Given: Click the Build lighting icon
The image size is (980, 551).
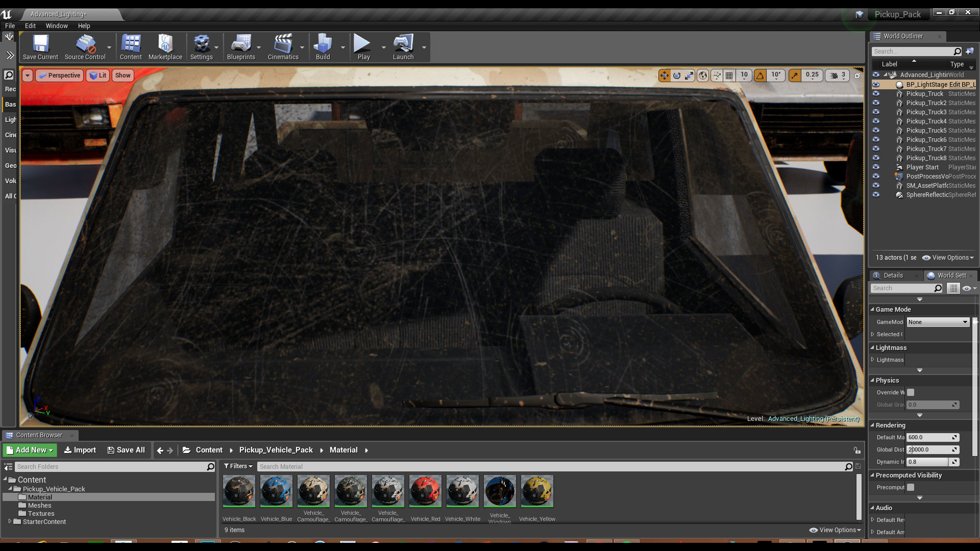Looking at the screenshot, I should tap(323, 45).
